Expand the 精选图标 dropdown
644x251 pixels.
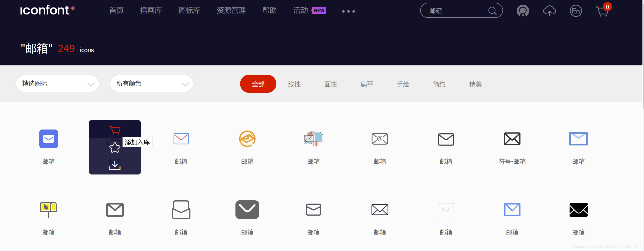(x=57, y=83)
